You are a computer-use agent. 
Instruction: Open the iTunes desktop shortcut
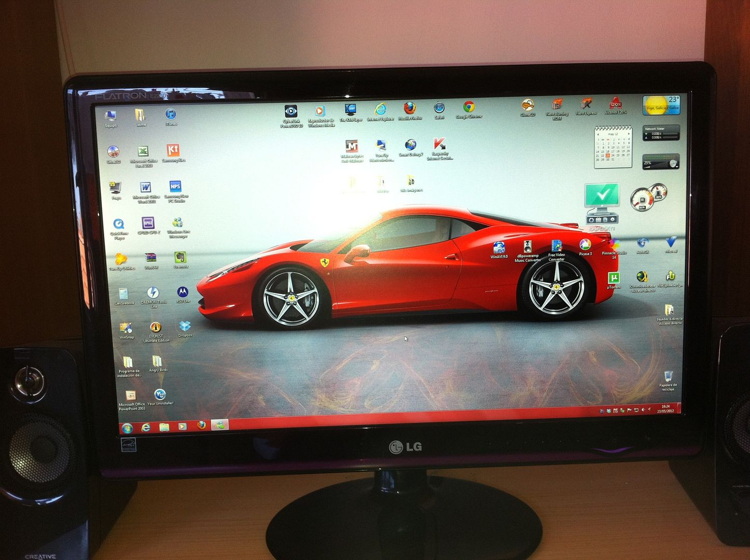coord(171,115)
